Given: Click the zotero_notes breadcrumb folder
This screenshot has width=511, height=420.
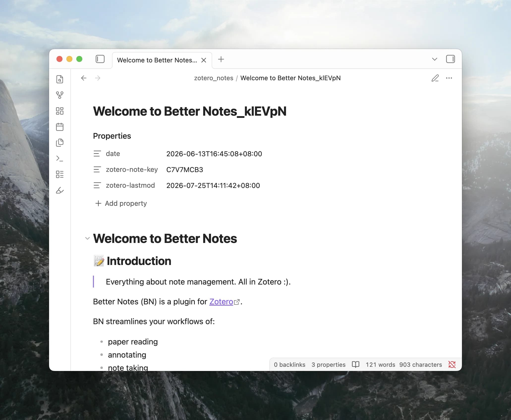Looking at the screenshot, I should [214, 78].
